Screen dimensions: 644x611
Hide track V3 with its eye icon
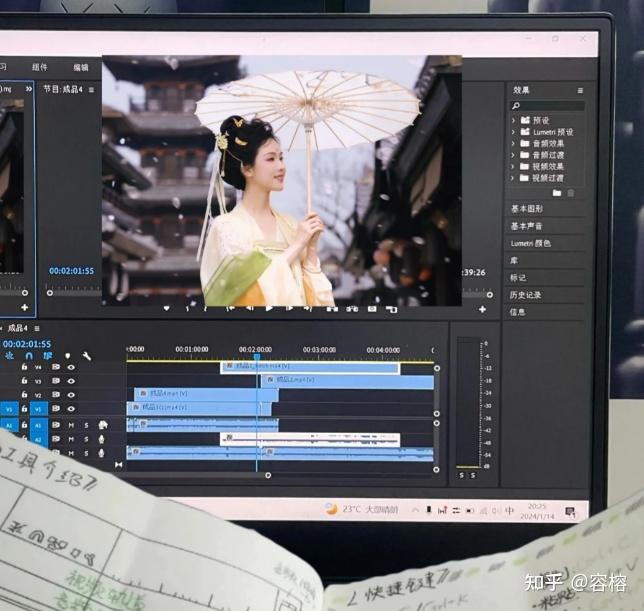(x=71, y=381)
